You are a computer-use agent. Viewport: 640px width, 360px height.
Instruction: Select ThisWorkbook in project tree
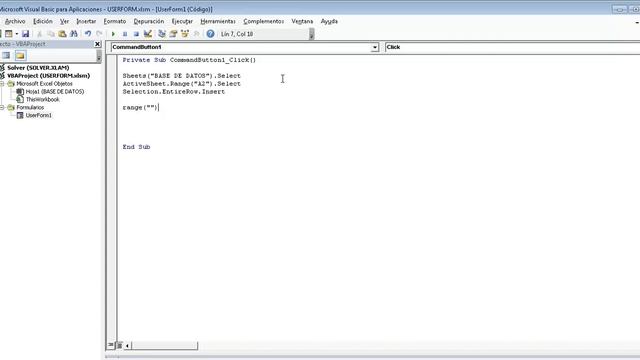[42, 100]
